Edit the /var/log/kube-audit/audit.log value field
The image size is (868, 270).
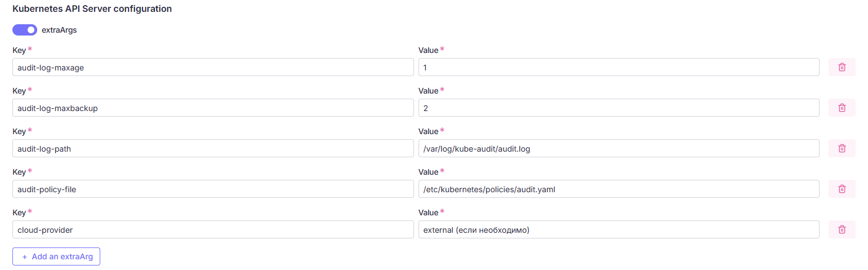(618, 148)
